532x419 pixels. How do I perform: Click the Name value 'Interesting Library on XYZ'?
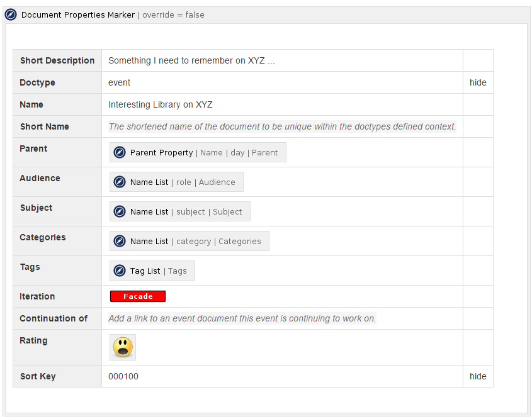(165, 104)
